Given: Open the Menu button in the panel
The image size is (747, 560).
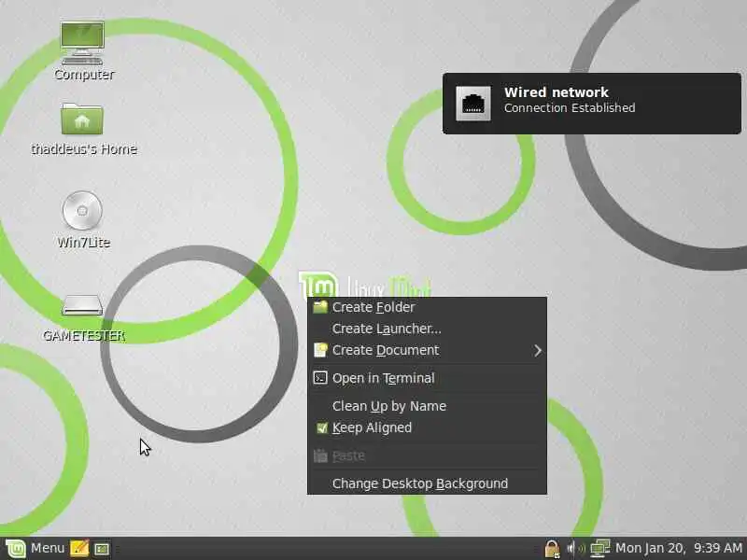Looking at the screenshot, I should pyautogui.click(x=48, y=548).
